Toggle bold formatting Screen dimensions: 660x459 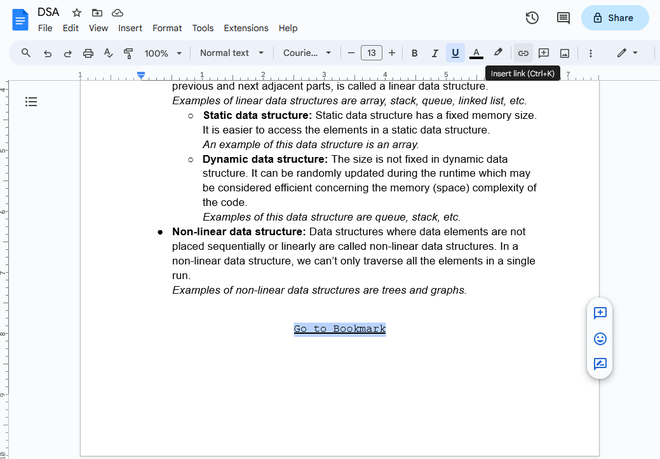[x=415, y=53]
